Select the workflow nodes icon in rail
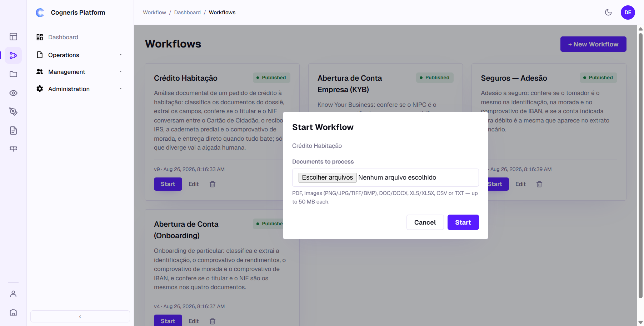This screenshot has height=326, width=644. pyautogui.click(x=13, y=55)
